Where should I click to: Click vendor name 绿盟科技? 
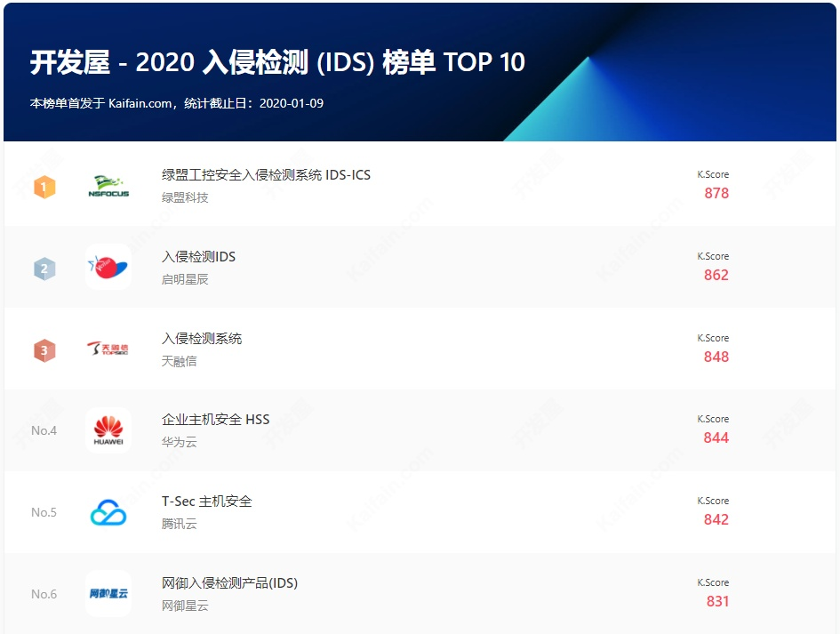185,197
